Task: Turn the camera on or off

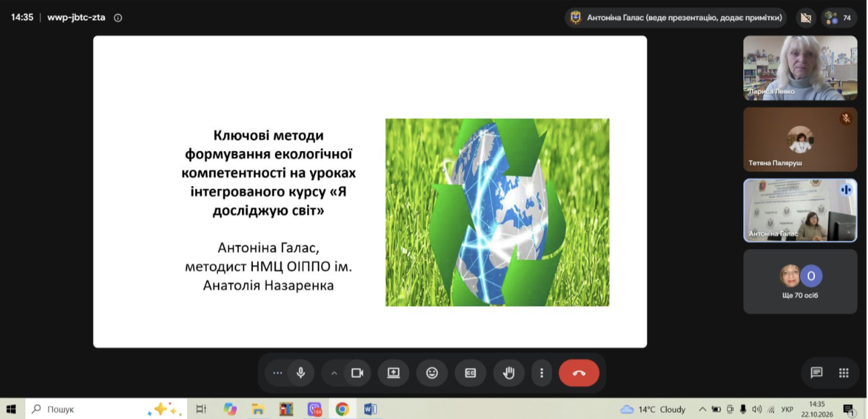Action: [357, 373]
